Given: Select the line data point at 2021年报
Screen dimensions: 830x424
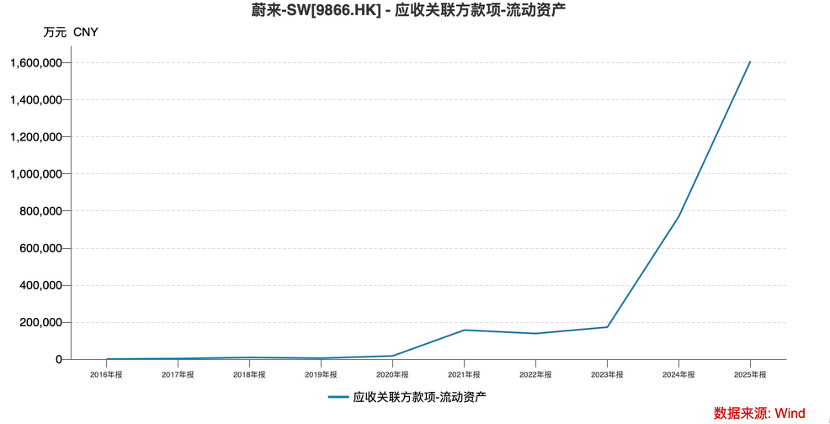Looking at the screenshot, I should (464, 330).
